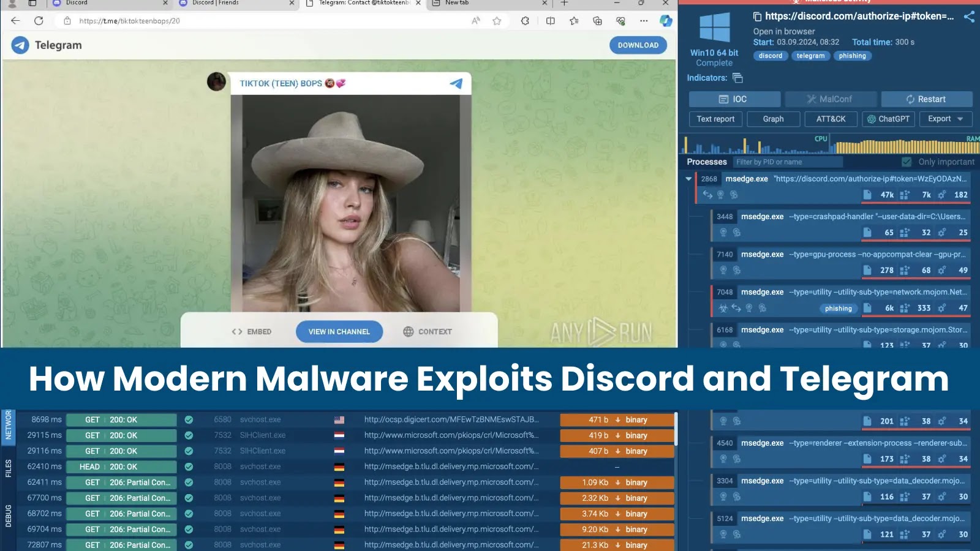980x551 pixels.
Task: Click the discord tag
Action: [771, 56]
